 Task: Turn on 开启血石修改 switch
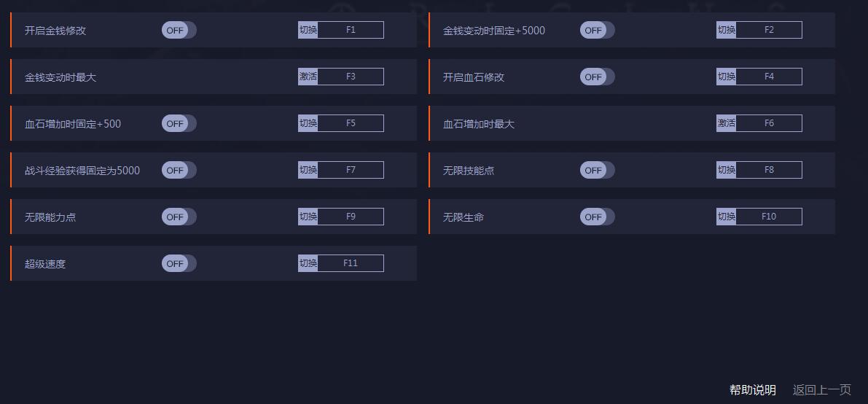click(597, 77)
